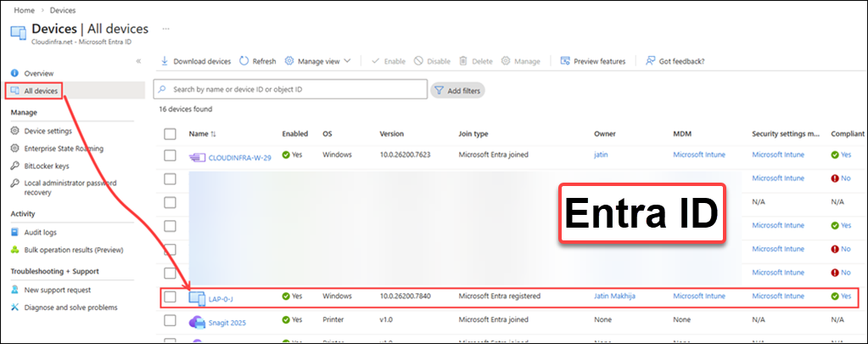
Task: Expand the Manage view dropdown chevron
Action: (x=347, y=61)
